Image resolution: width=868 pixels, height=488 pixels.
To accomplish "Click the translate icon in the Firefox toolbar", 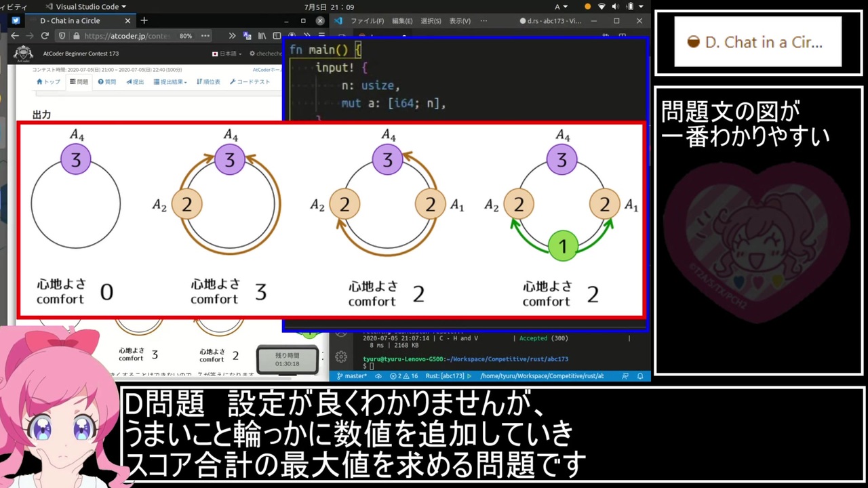I will coord(245,35).
